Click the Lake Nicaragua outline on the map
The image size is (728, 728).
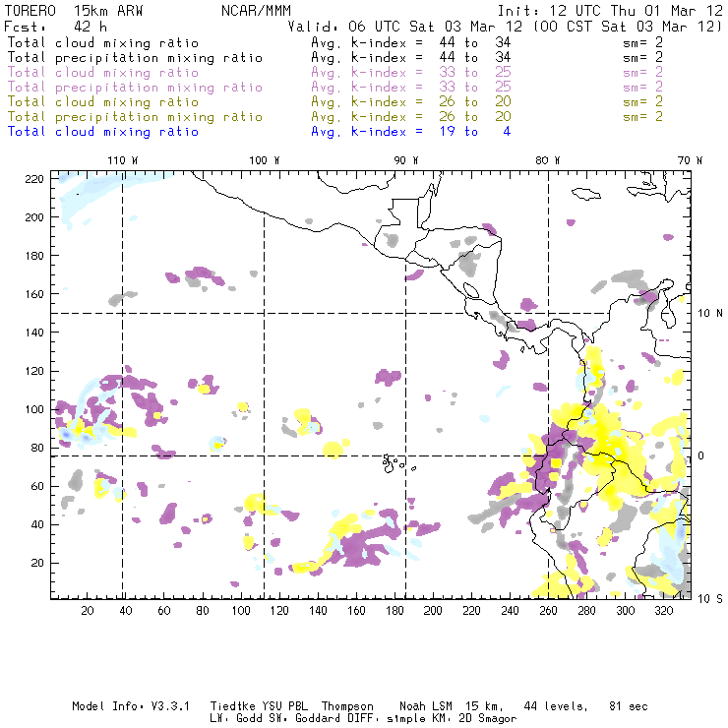pyautogui.click(x=471, y=290)
